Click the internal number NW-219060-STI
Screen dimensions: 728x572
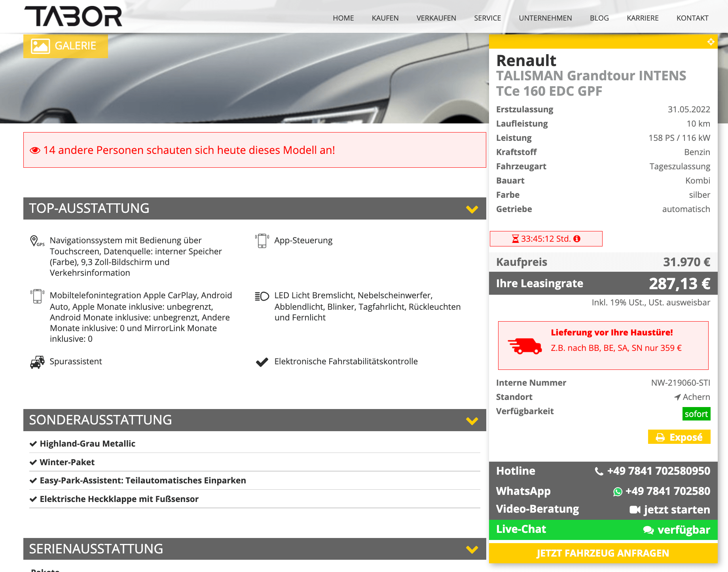pyautogui.click(x=681, y=383)
